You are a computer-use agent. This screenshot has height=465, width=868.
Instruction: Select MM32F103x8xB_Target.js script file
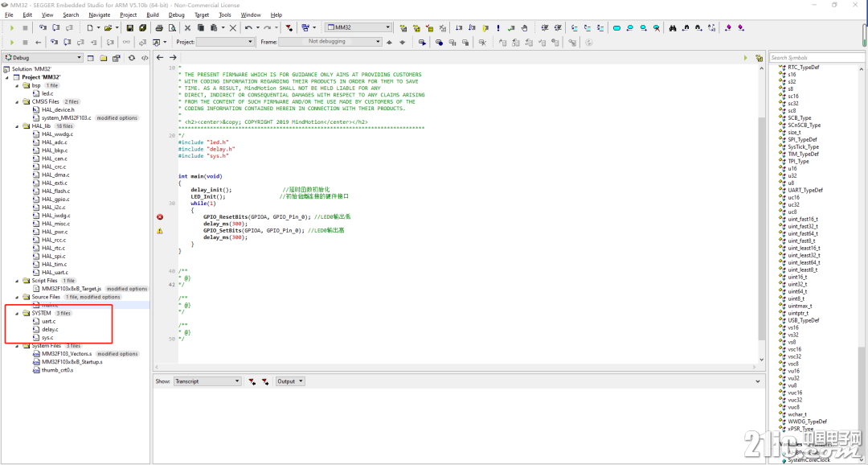coord(72,289)
